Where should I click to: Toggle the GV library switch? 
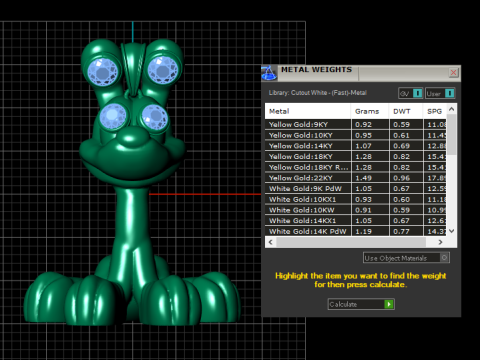coord(418,93)
